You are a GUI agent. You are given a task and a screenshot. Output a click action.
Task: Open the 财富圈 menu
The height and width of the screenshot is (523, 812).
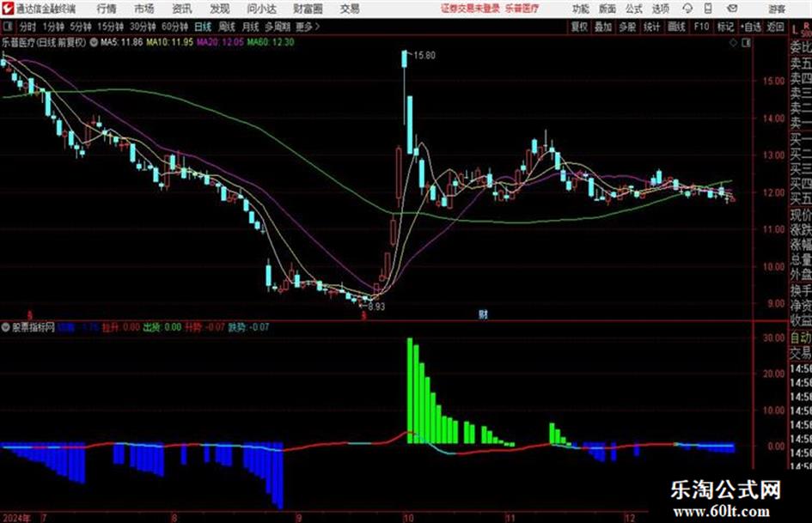[x=308, y=9]
